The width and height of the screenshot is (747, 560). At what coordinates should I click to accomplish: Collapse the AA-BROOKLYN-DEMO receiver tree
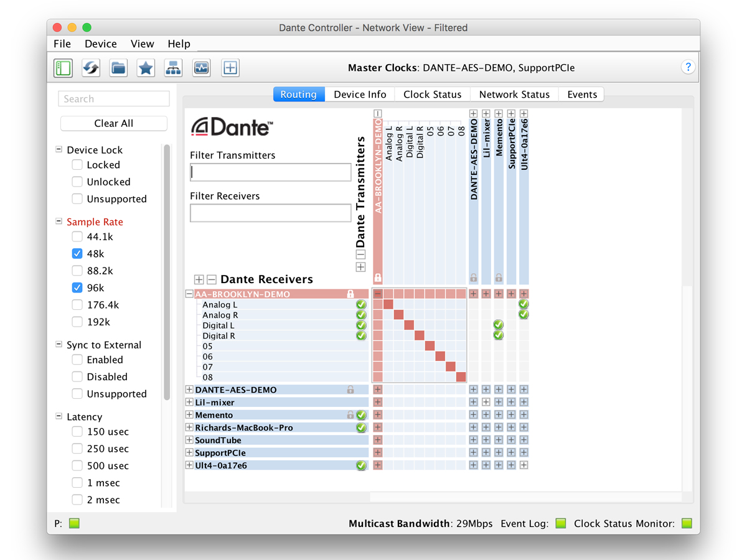[189, 293]
